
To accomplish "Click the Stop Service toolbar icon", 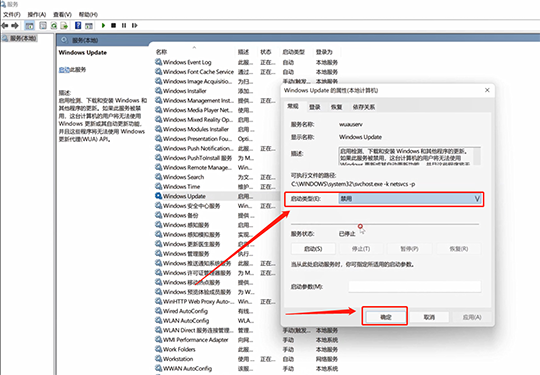I will coord(113,25).
